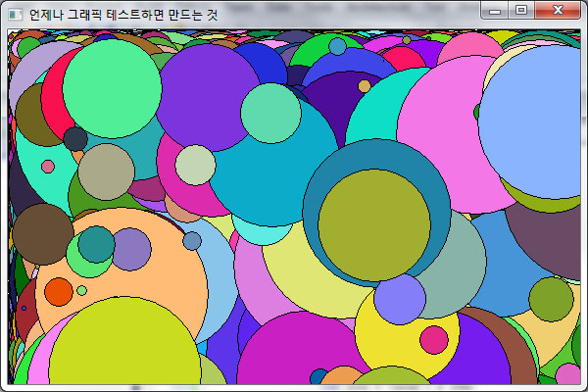This screenshot has height=392, width=588.
Task: Select the lavender circle on the peach circle
Action: pyautogui.click(x=131, y=249)
